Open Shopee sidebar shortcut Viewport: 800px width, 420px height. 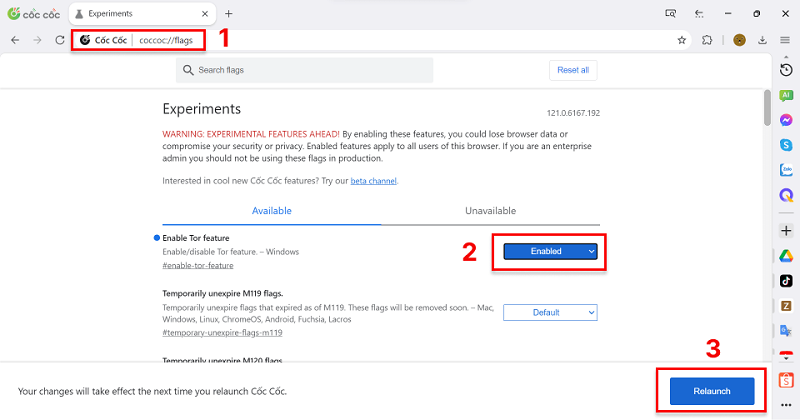[786, 380]
